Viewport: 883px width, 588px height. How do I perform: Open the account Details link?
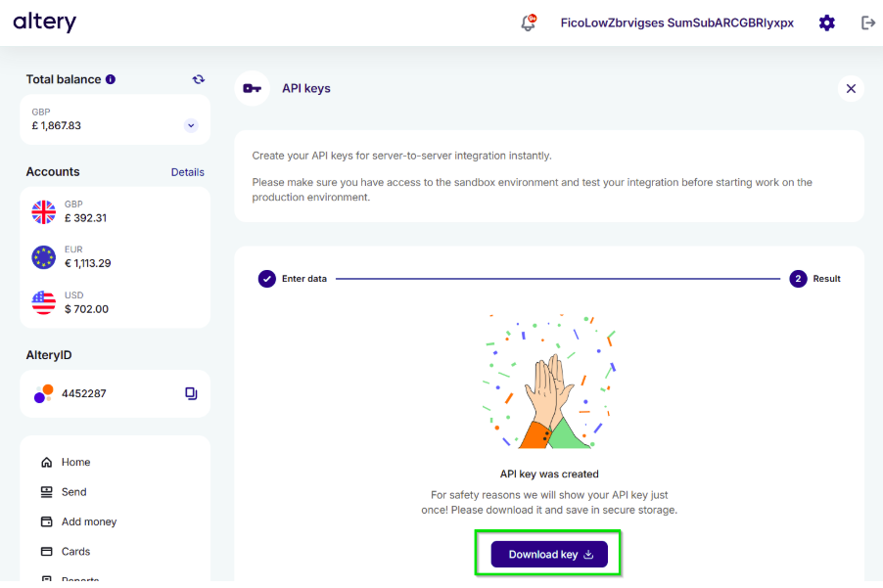click(x=188, y=172)
